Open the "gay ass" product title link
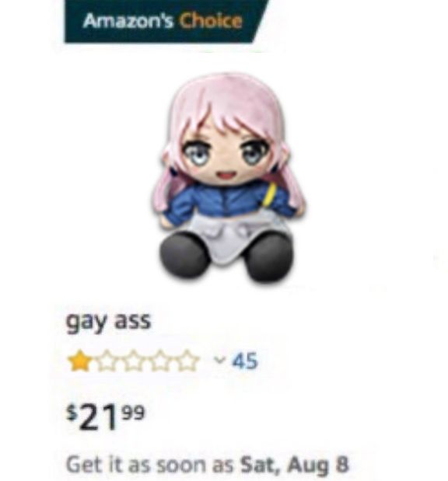Viewport: 448px width, 481px height. click(109, 321)
